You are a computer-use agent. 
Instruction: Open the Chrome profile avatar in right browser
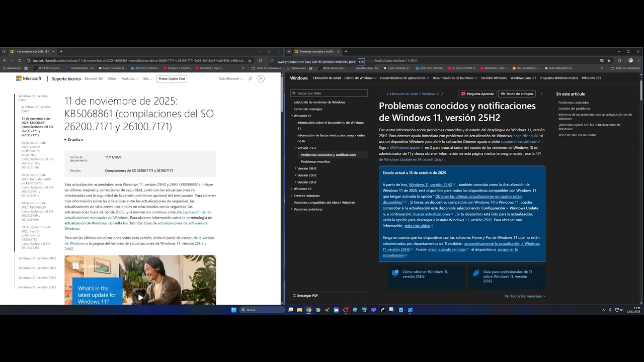pyautogui.click(x=630, y=60)
